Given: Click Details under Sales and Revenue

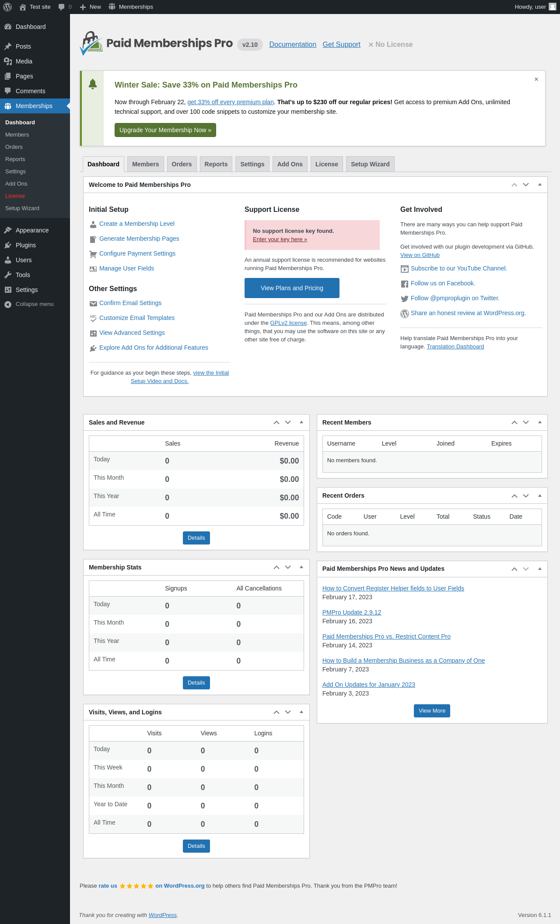Looking at the screenshot, I should tap(196, 538).
